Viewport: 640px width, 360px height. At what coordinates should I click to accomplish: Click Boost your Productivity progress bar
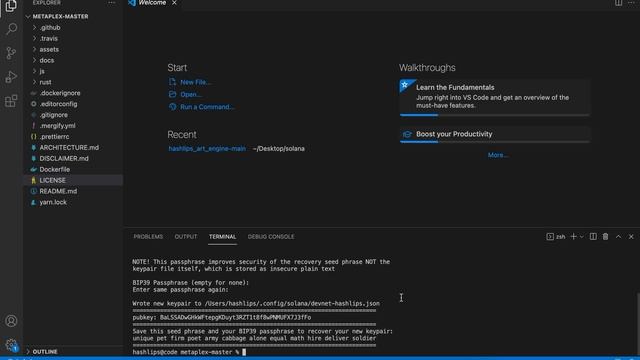pos(495,142)
